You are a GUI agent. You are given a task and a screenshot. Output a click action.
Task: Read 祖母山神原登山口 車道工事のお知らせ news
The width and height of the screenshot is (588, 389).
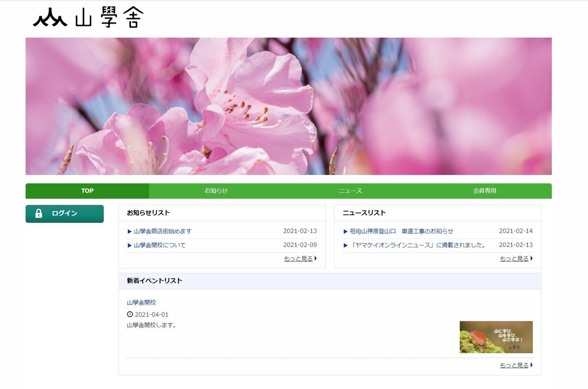(x=401, y=231)
